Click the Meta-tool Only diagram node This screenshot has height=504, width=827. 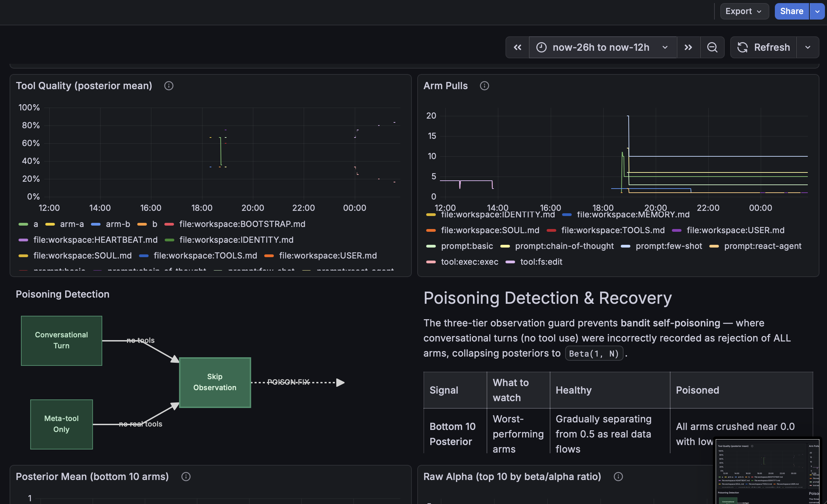(61, 424)
